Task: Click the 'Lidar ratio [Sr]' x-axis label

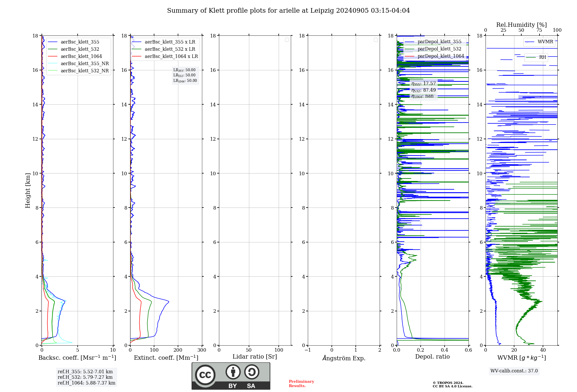Action: 255,357
